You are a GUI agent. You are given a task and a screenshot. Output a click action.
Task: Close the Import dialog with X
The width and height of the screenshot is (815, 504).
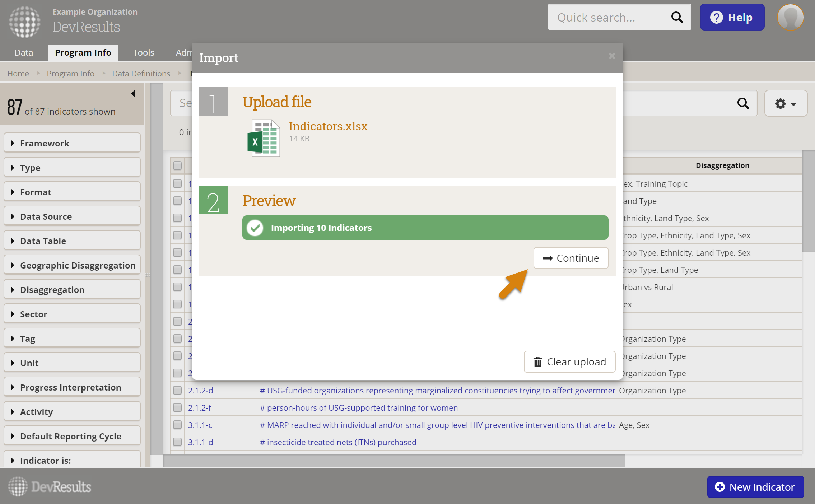pyautogui.click(x=612, y=56)
